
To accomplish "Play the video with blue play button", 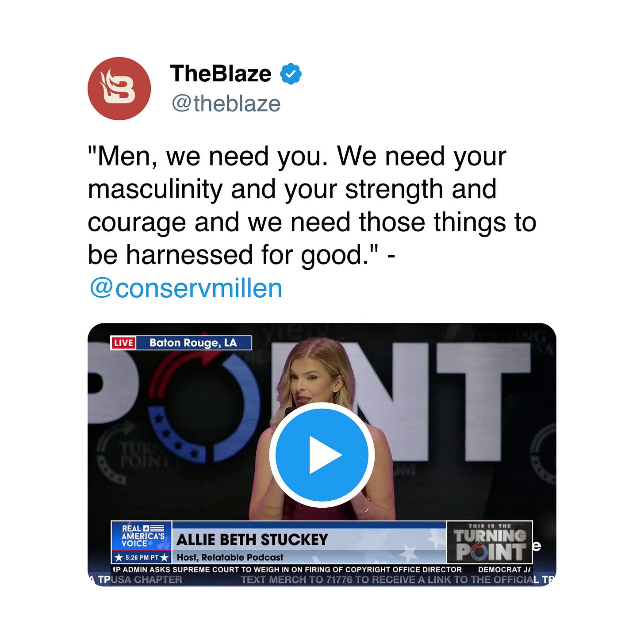I will click(322, 455).
